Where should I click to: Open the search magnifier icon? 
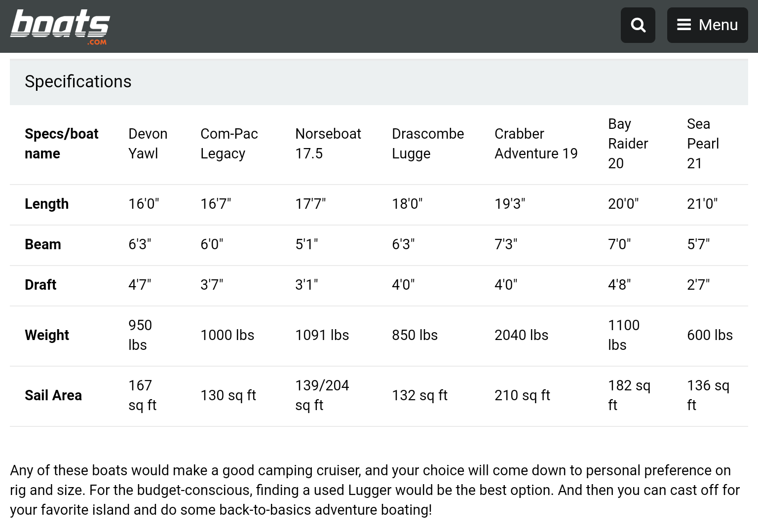pos(638,25)
